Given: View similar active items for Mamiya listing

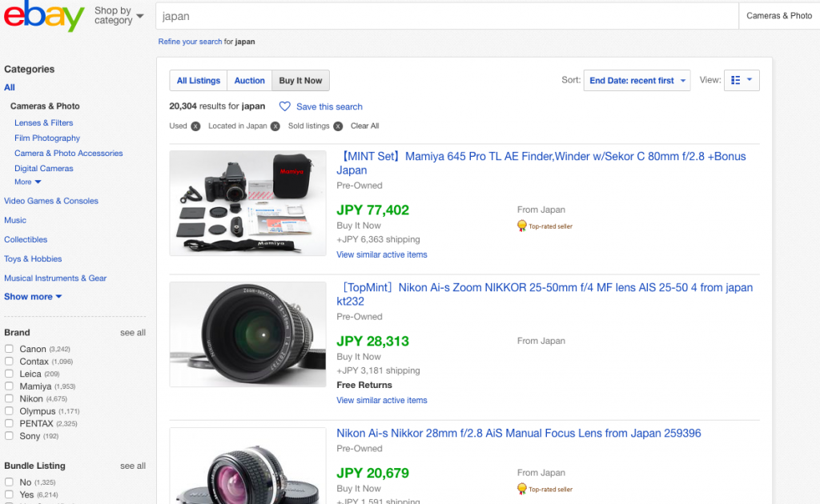Looking at the screenshot, I should (x=382, y=254).
